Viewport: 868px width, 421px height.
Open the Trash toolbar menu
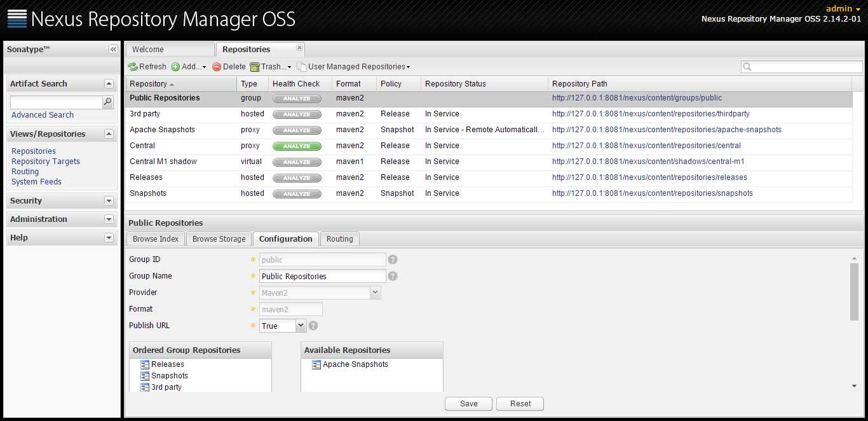271,67
